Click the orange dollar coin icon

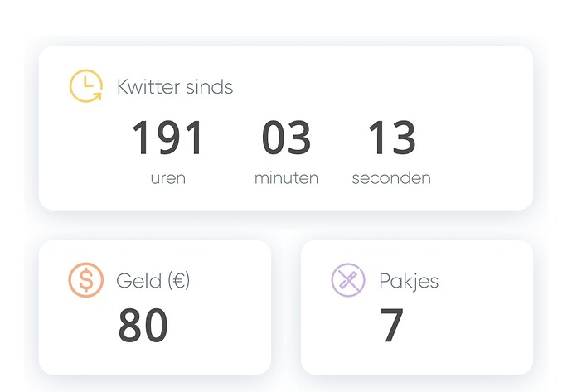pyautogui.click(x=86, y=280)
